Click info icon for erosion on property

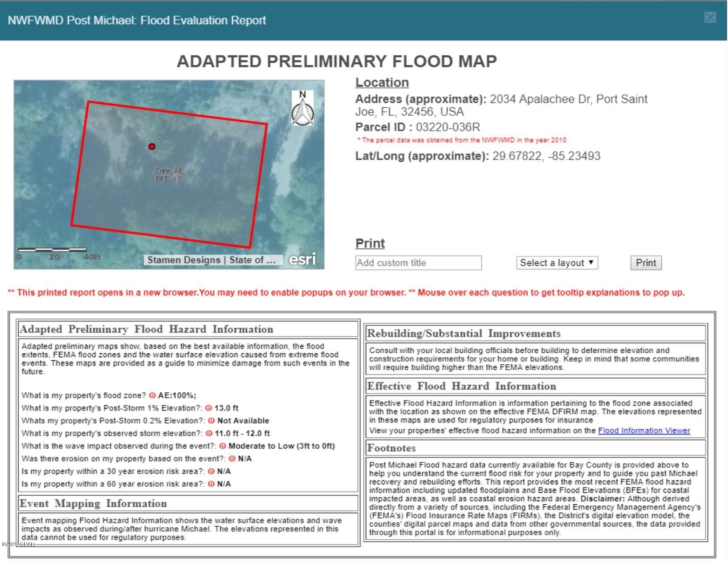pos(232,459)
